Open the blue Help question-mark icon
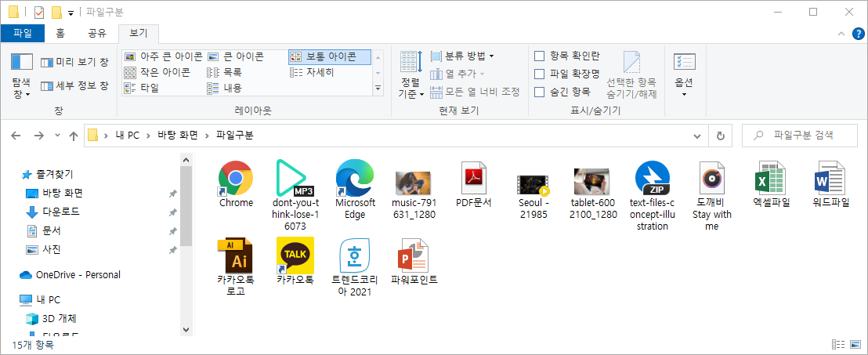868x355 pixels. [858, 34]
